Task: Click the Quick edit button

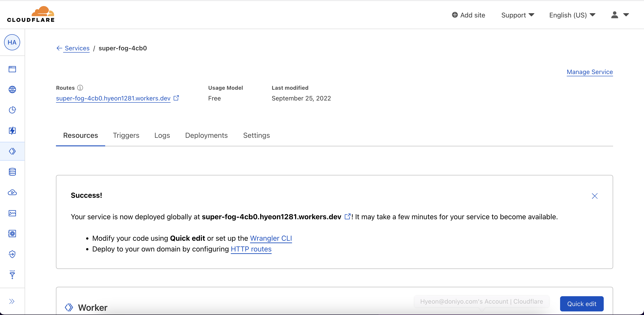Action: click(582, 304)
